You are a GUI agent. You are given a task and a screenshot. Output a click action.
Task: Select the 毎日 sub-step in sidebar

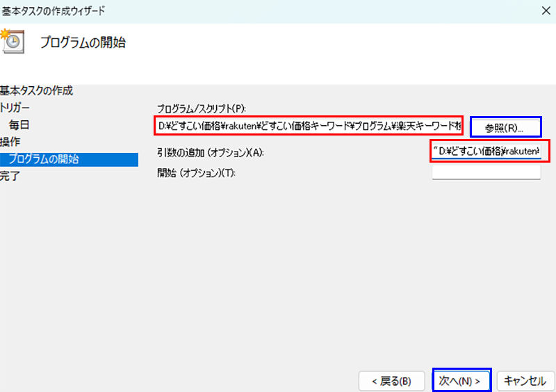pyautogui.click(x=19, y=125)
